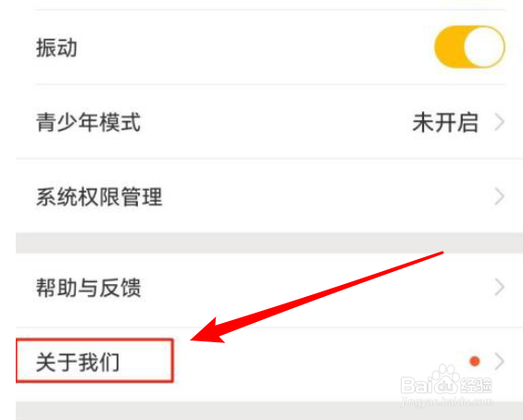The width and height of the screenshot is (523, 420).
Task: Click the 振动 label text
Action: (56, 48)
